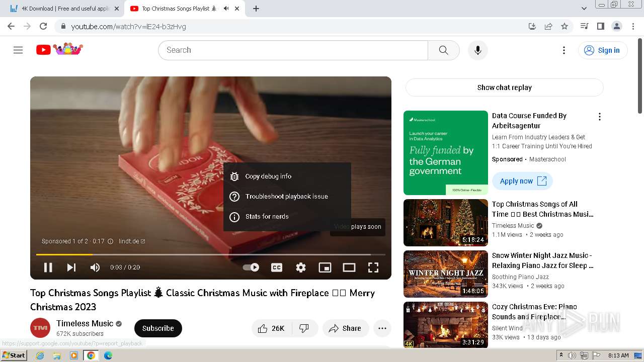Pause the video with the pause button

[48, 267]
